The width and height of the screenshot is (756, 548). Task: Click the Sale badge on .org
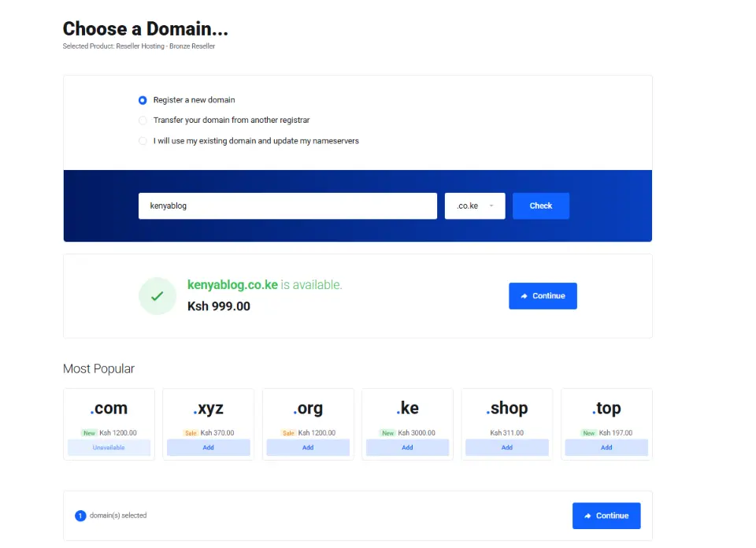click(x=288, y=433)
